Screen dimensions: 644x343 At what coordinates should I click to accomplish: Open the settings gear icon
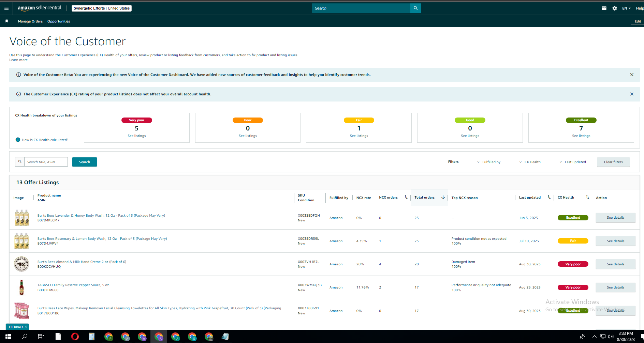(x=614, y=8)
